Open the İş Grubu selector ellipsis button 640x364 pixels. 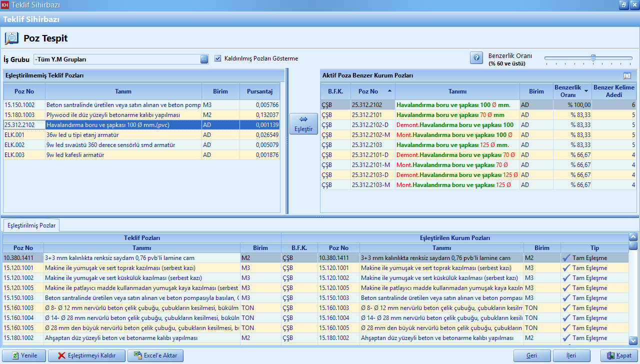point(204,59)
